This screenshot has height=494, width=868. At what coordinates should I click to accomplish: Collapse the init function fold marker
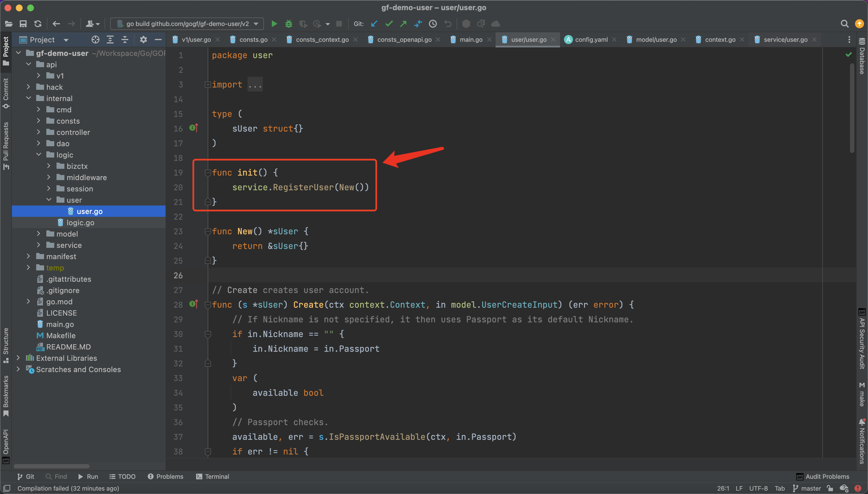pyautogui.click(x=208, y=173)
